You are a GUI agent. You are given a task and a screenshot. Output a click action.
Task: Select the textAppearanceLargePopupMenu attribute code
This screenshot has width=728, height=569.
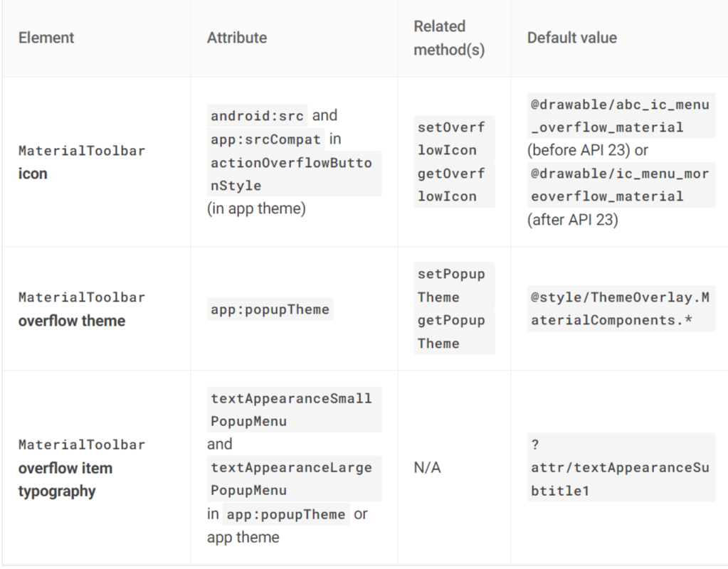pyautogui.click(x=291, y=479)
